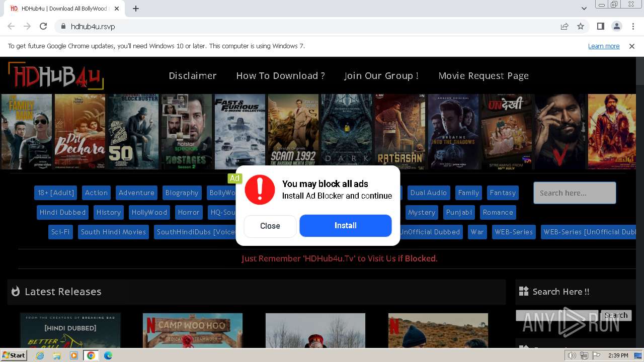
Task: Open the How To Download ? page
Action: pos(280,76)
